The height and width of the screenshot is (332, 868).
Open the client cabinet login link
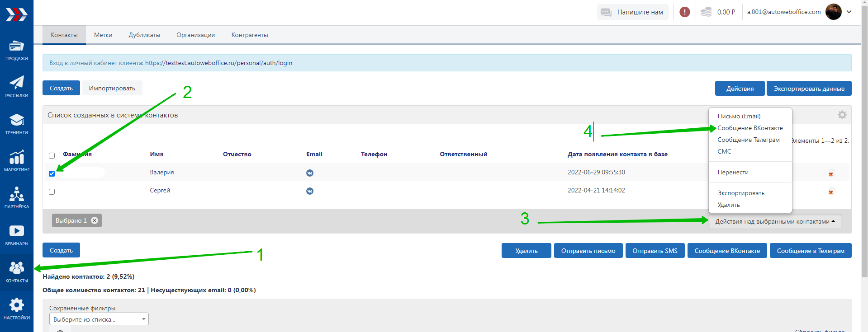tap(218, 63)
